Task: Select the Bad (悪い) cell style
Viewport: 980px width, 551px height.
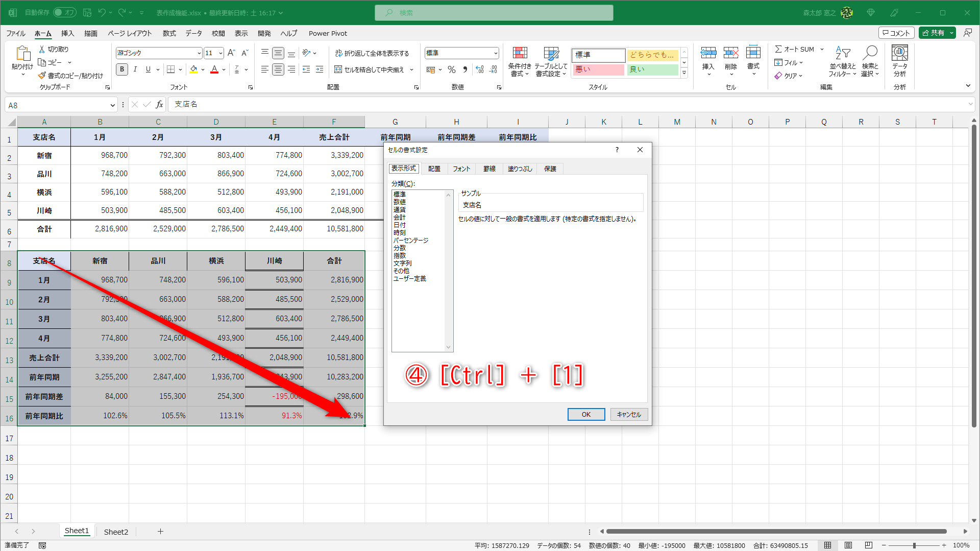Action: coord(599,69)
